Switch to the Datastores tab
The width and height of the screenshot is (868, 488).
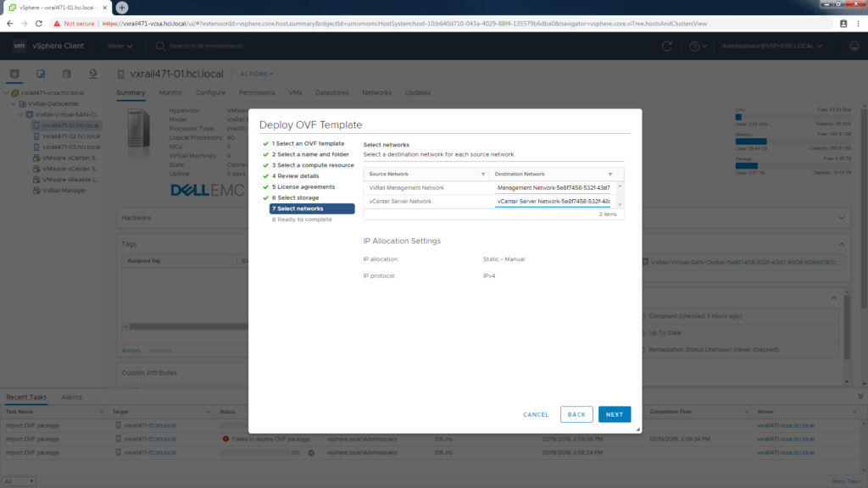pos(332,93)
